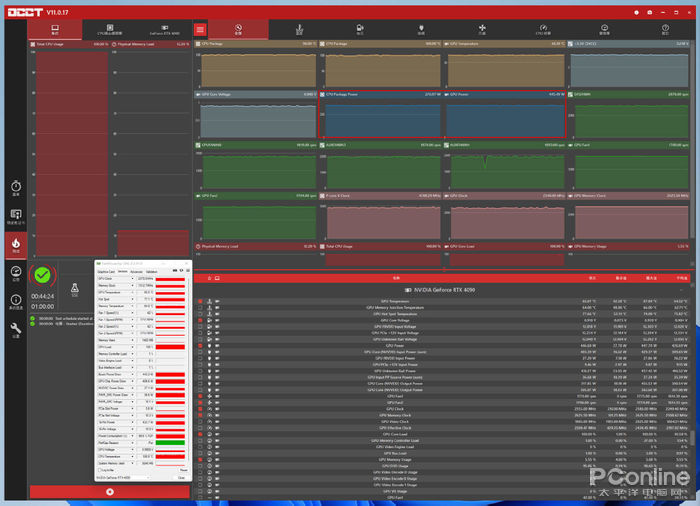Check the GPU Hot Spot Temperature row checkbox

point(200,314)
